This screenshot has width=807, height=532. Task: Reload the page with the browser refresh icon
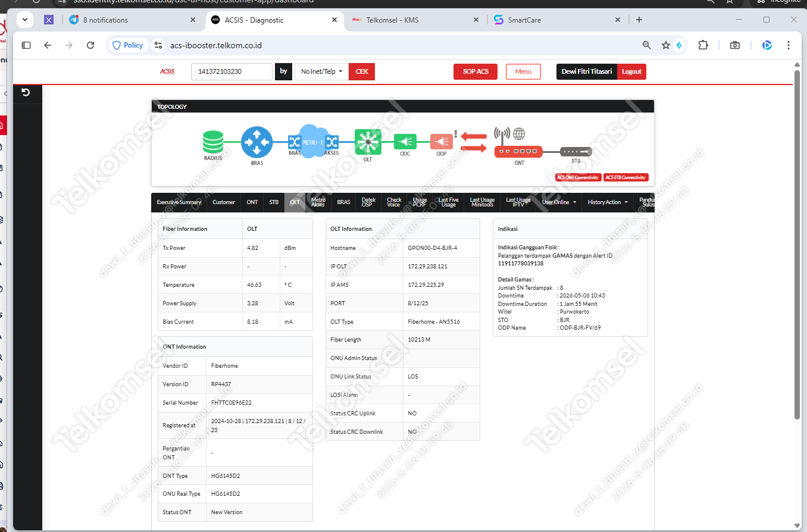(90, 45)
